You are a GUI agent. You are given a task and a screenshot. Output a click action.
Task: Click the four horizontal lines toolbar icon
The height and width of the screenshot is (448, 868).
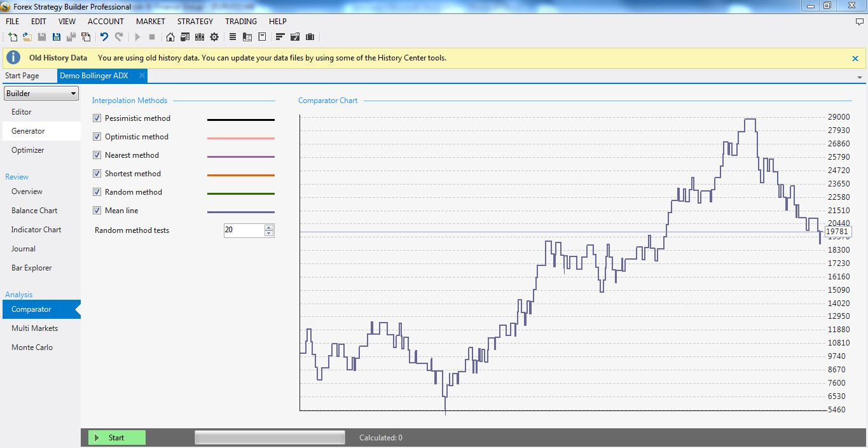point(233,37)
